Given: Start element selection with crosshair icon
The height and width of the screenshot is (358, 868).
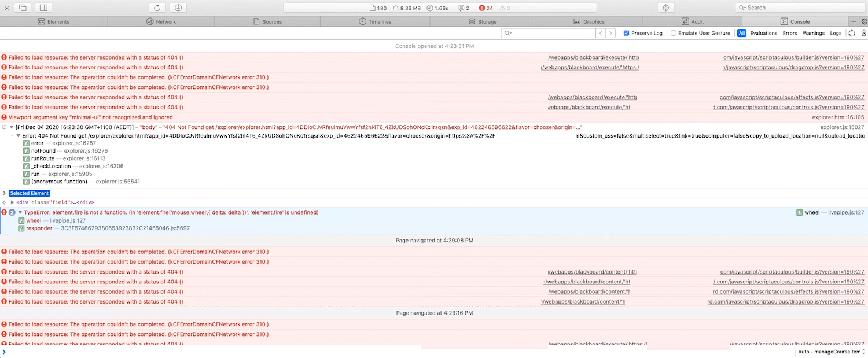Looking at the screenshot, I should [665, 8].
